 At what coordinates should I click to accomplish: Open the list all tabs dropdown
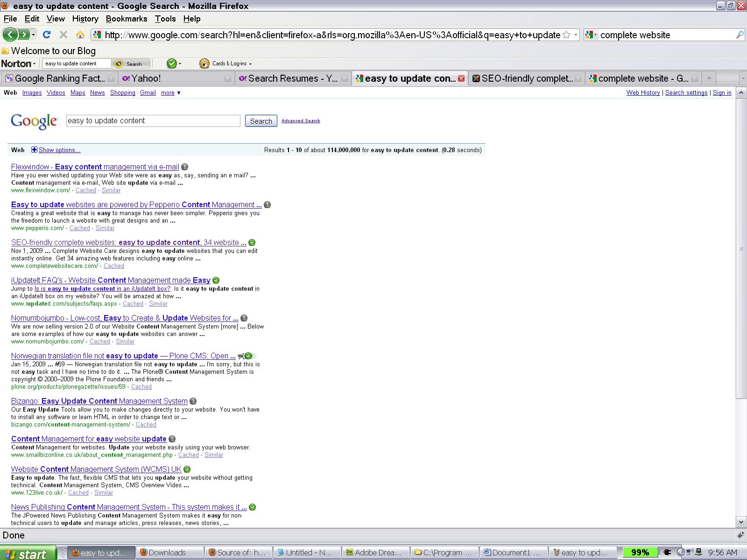743,78
